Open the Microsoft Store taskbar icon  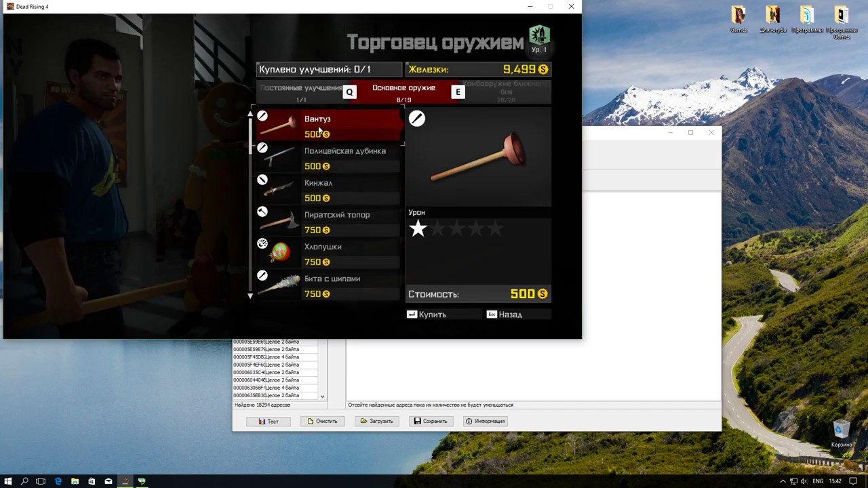(x=92, y=481)
